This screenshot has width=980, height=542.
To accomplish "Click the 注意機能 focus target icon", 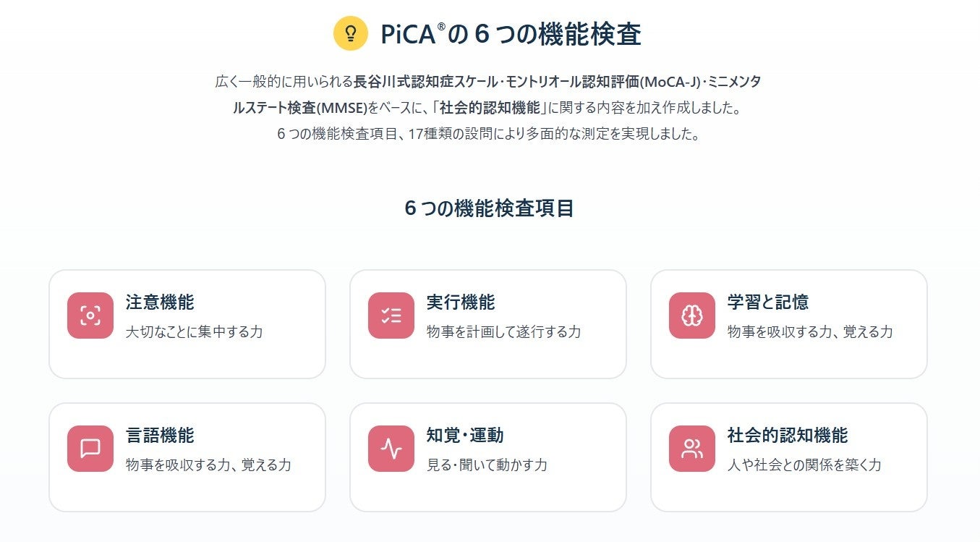I will 90,316.
